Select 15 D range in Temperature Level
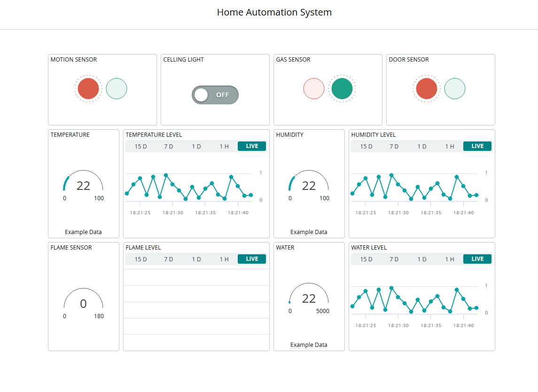This screenshot has width=538, height=392. point(141,146)
